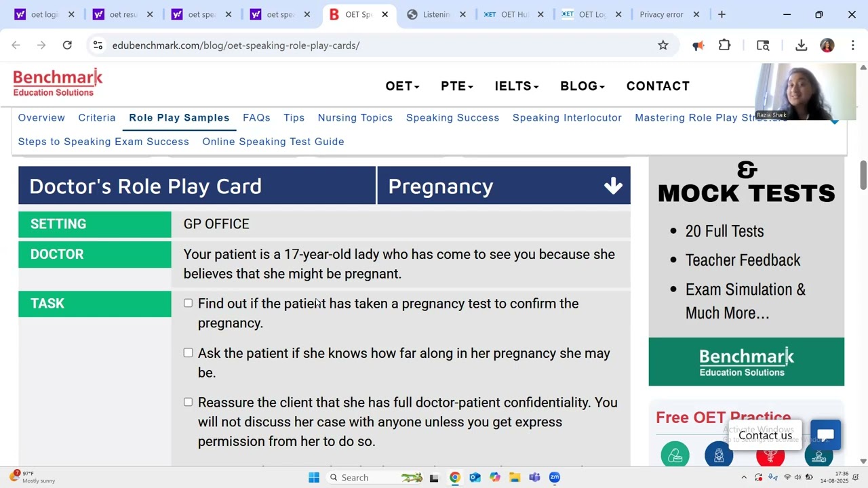Reload the current page
Viewport: 868px width, 488px height.
(67, 45)
